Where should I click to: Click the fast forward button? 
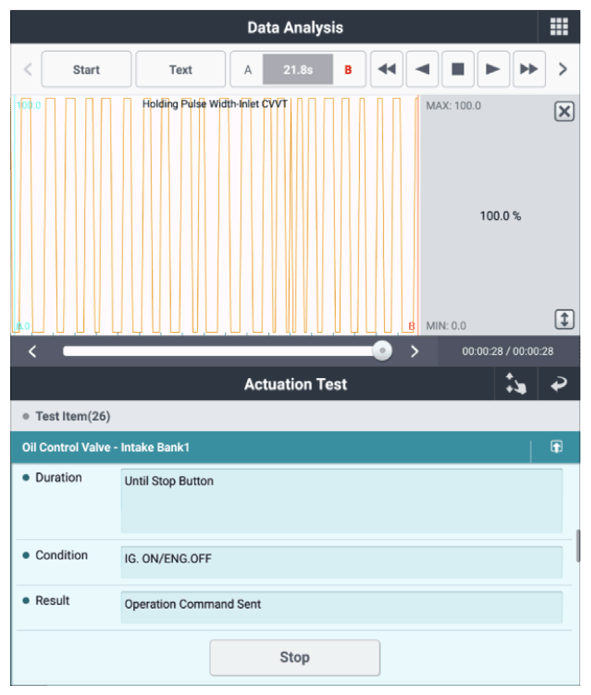pos(529,69)
